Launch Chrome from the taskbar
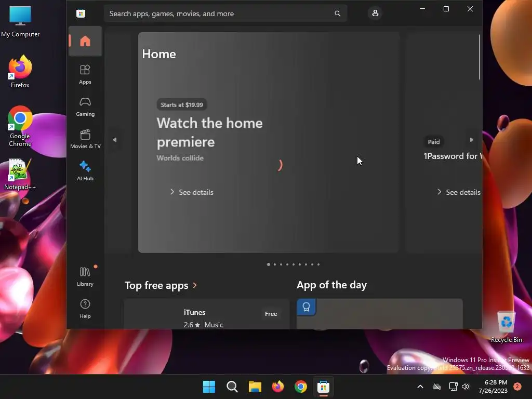The width and height of the screenshot is (532, 399). point(301,387)
